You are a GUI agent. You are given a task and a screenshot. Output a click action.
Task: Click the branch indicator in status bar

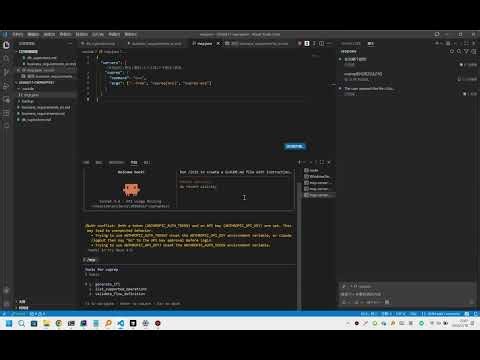point(17,314)
